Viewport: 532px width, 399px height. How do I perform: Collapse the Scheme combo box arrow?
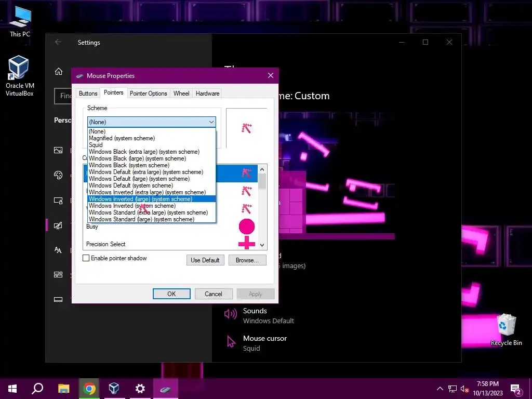click(x=211, y=122)
